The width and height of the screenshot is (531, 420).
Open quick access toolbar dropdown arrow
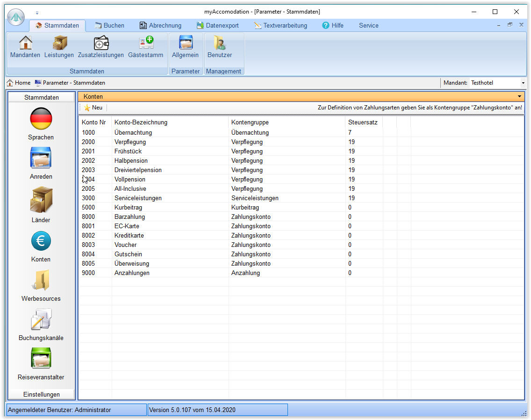[37, 13]
